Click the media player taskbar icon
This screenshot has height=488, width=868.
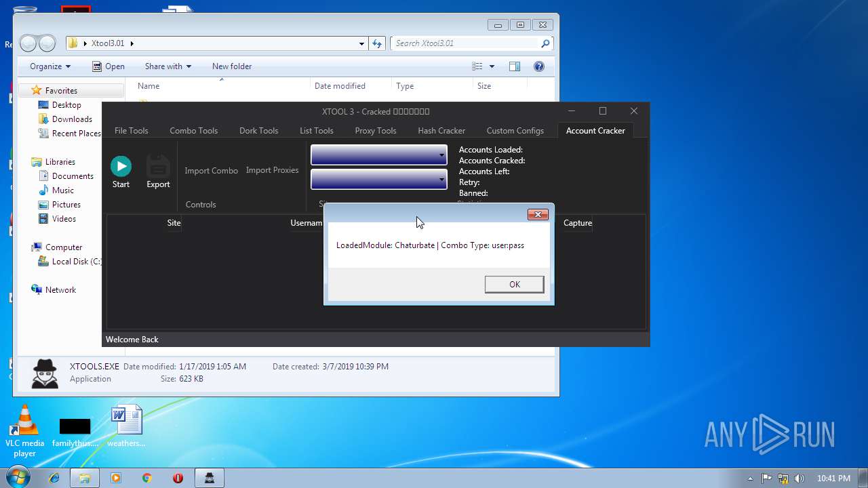point(115,478)
